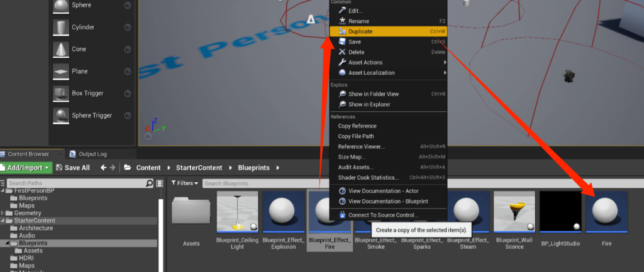The width and height of the screenshot is (644, 272).
Task: Expand Asset Actions submenu
Action: [x=388, y=62]
